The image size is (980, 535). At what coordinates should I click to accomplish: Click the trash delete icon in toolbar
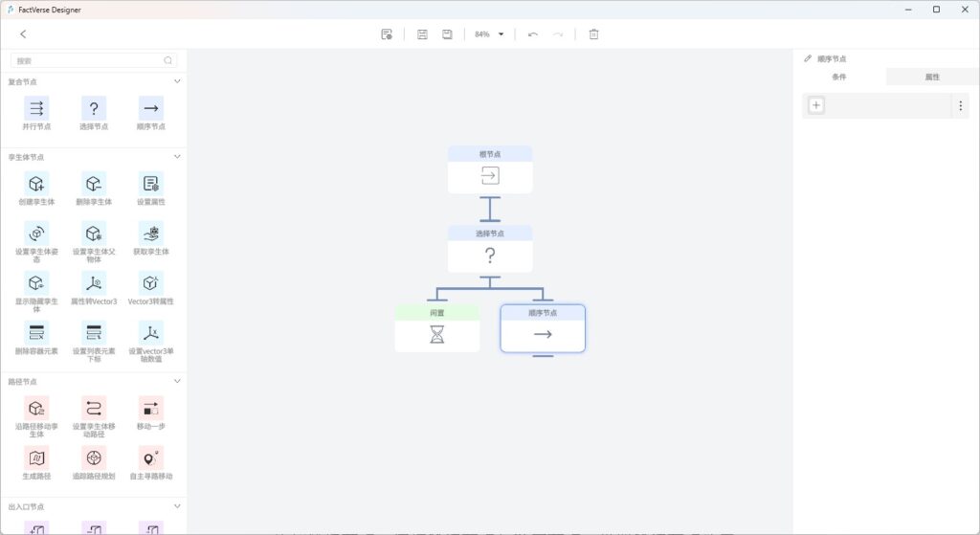tap(593, 34)
